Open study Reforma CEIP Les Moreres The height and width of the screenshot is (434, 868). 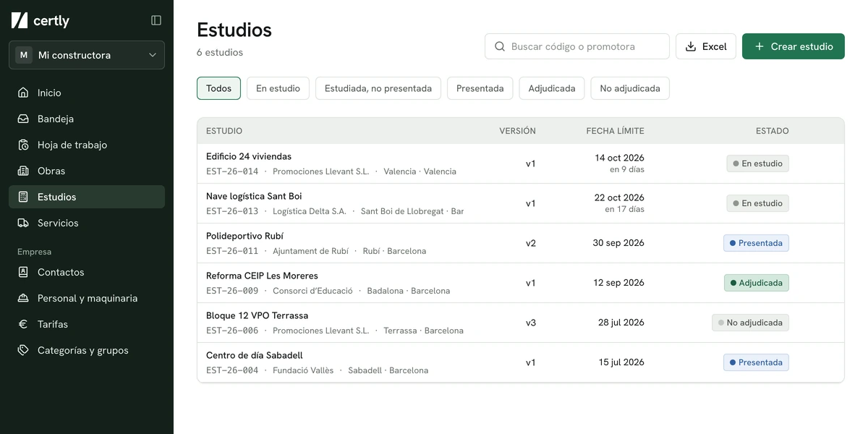pyautogui.click(x=521, y=283)
